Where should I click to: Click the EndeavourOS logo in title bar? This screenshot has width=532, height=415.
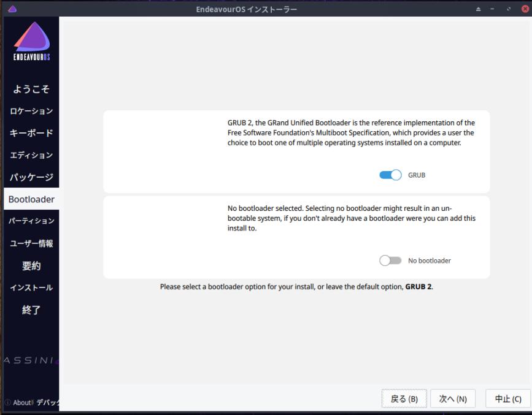point(12,9)
